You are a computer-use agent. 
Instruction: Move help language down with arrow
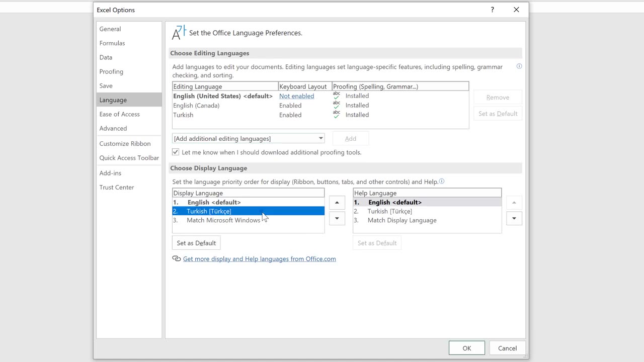pyautogui.click(x=514, y=218)
